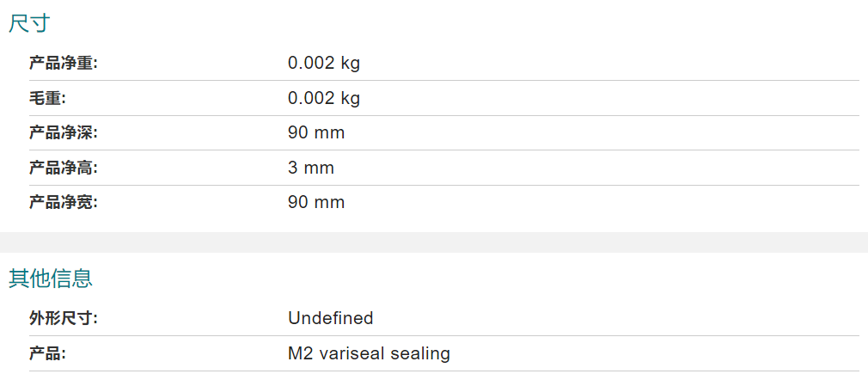
Task: Select the 产品净重 label
Action: (x=63, y=63)
